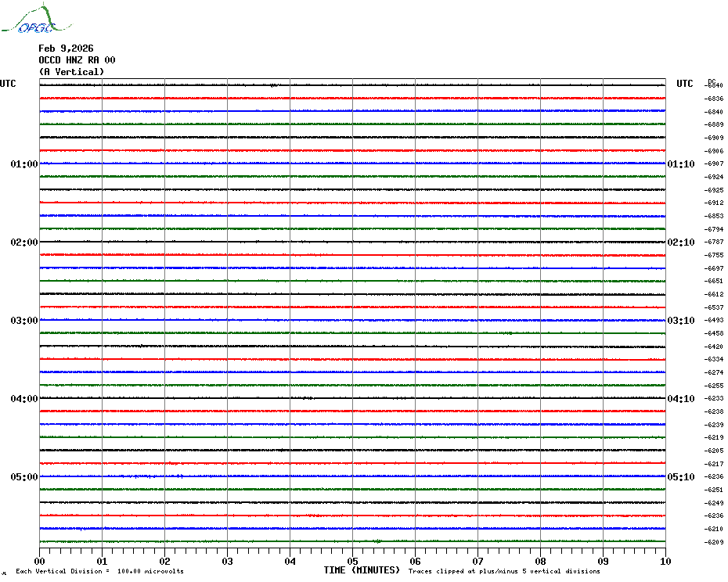Click the TIME (MINUTES) axis title
The height and width of the screenshot is (582, 728).
tap(362, 570)
